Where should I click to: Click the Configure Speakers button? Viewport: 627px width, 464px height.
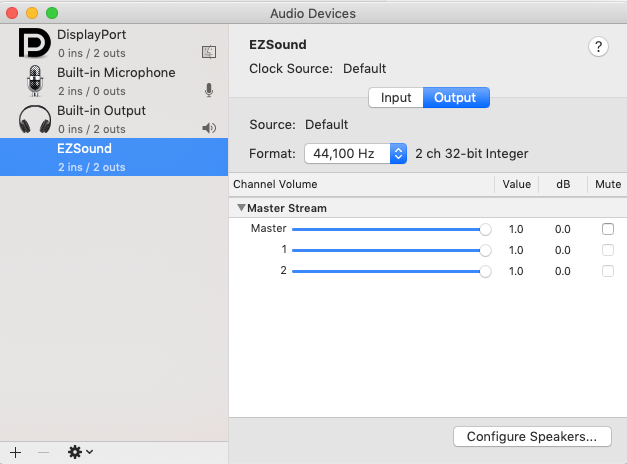[531, 437]
